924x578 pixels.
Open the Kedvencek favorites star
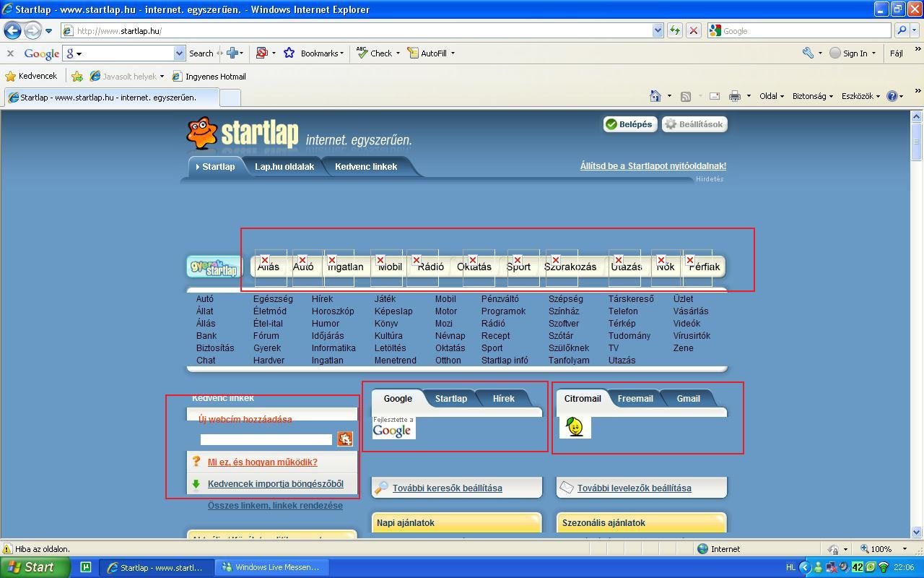click(x=31, y=76)
